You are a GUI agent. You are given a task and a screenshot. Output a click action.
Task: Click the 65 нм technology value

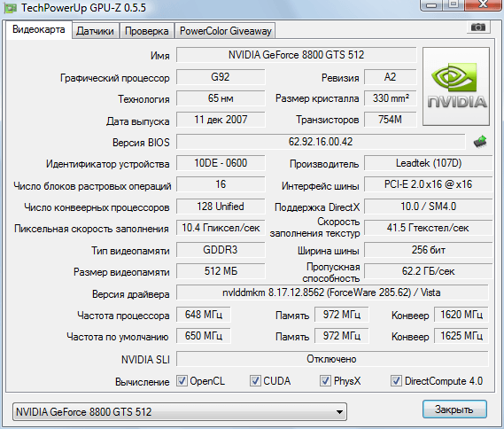pyautogui.click(x=221, y=98)
